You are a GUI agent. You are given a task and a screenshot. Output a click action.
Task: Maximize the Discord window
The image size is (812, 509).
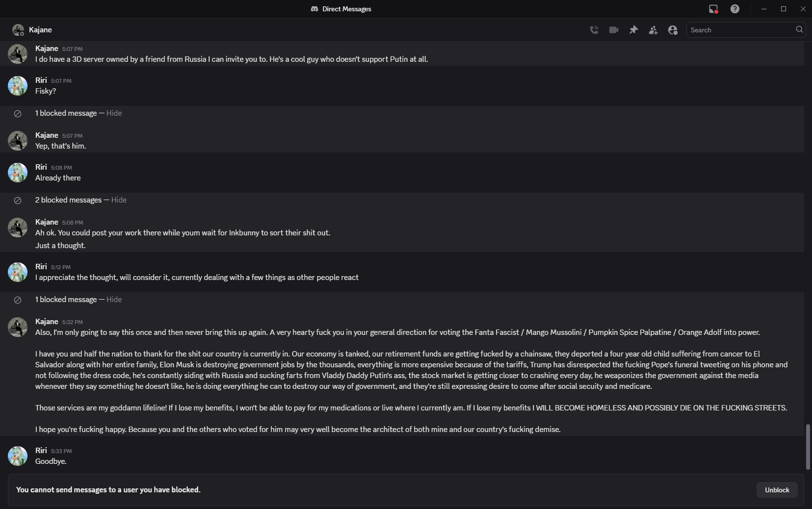tap(784, 9)
